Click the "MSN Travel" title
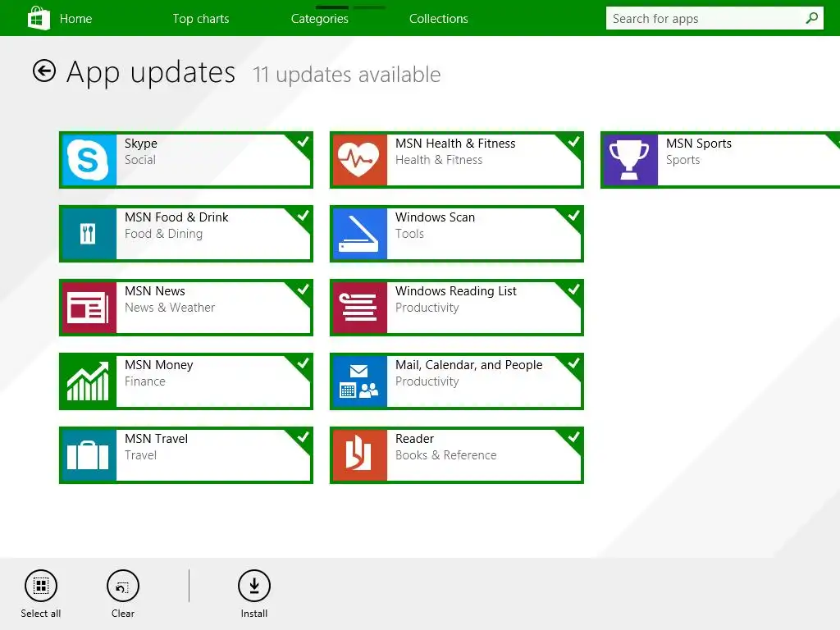The image size is (840, 630). [156, 439]
